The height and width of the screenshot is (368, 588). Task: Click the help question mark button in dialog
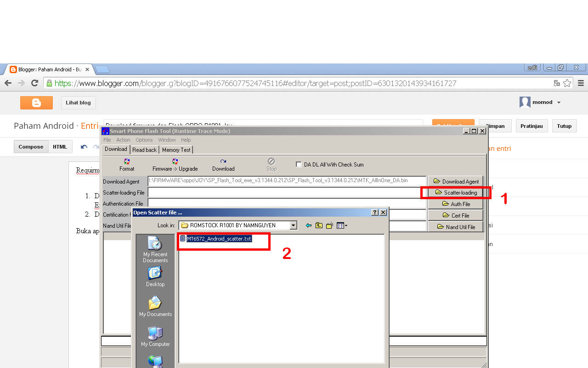click(x=375, y=213)
